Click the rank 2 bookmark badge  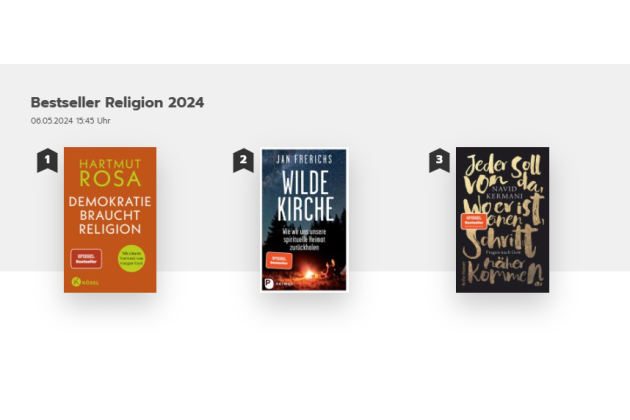pyautogui.click(x=243, y=160)
